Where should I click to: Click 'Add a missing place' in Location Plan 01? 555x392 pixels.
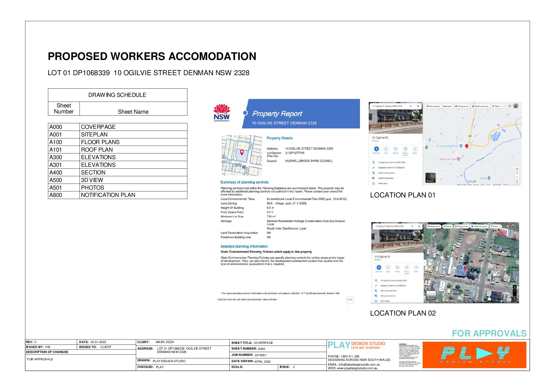[386, 173]
